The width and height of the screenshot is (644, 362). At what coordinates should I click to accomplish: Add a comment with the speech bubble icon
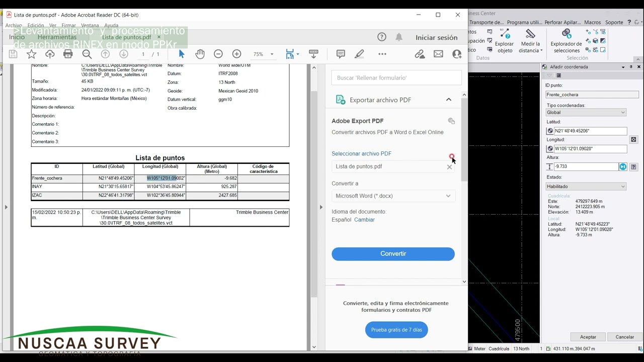click(341, 54)
